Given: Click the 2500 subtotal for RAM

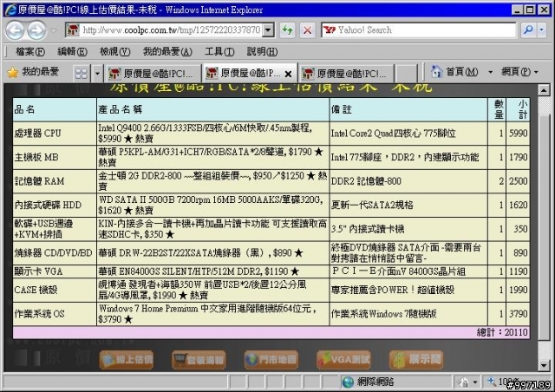Looking at the screenshot, I should coord(519,181).
